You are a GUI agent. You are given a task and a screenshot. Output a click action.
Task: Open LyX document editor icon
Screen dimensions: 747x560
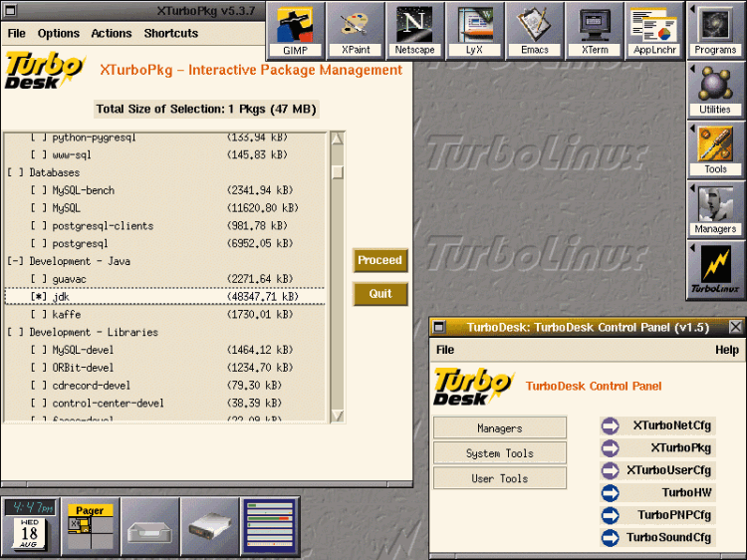pos(474,30)
